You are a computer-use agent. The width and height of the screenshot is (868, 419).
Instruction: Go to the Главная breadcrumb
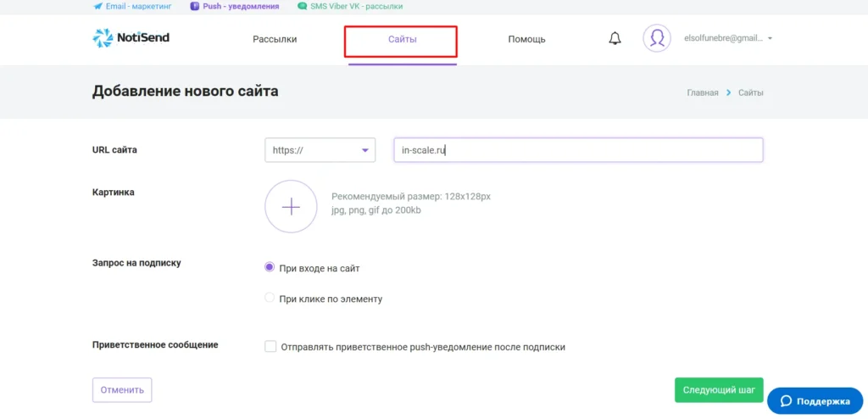703,92
